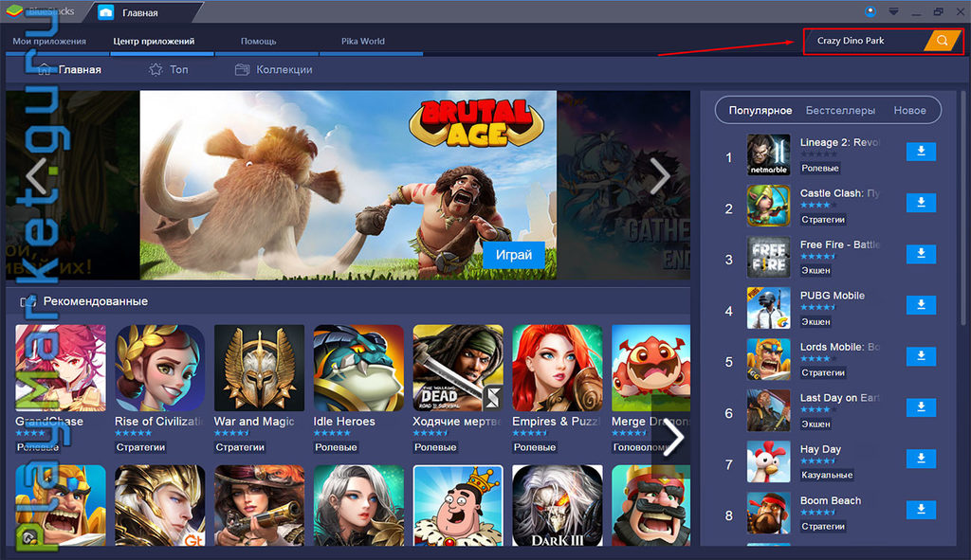Viewport: 971px width, 560px height.
Task: Open Lineage 2 app icon in popular list
Action: 768,154
